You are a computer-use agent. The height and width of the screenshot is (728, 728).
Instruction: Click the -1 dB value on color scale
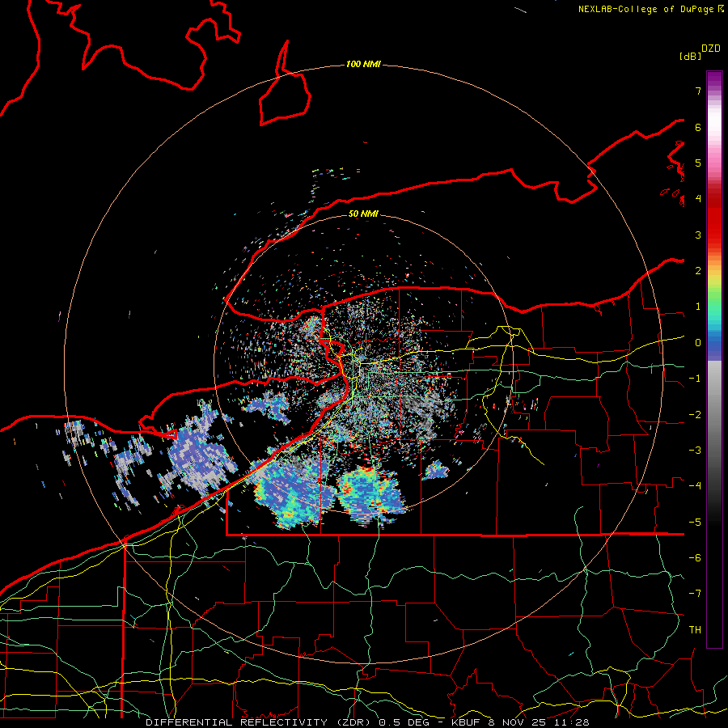point(695,379)
